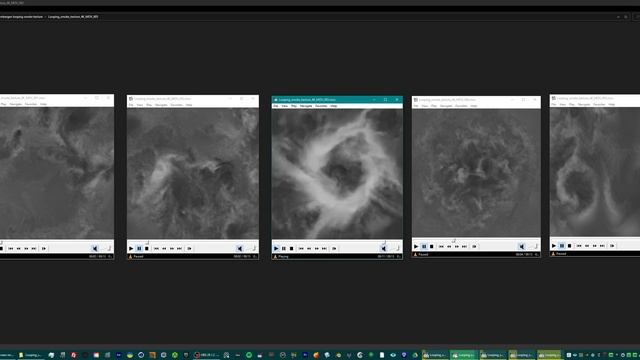Click Stop in the second player window
640x360 pixels.
tap(147, 248)
